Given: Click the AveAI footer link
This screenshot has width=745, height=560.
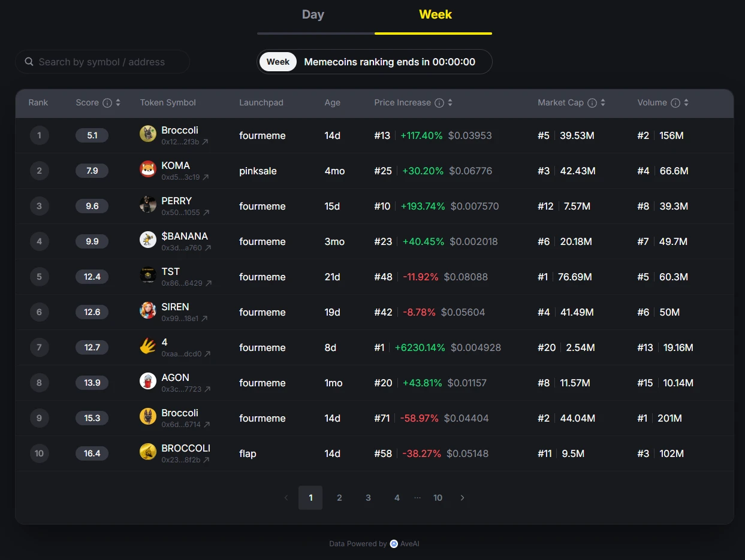Looking at the screenshot, I should point(410,544).
